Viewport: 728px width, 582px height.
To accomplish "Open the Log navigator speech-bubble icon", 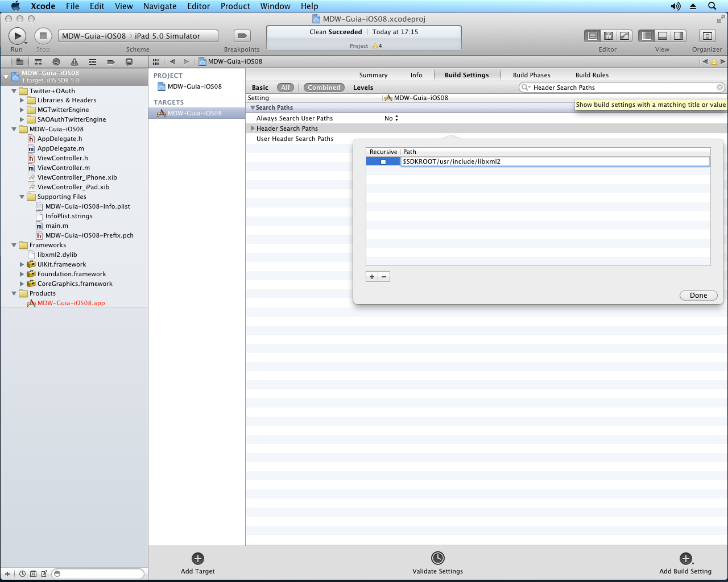I will (x=129, y=62).
